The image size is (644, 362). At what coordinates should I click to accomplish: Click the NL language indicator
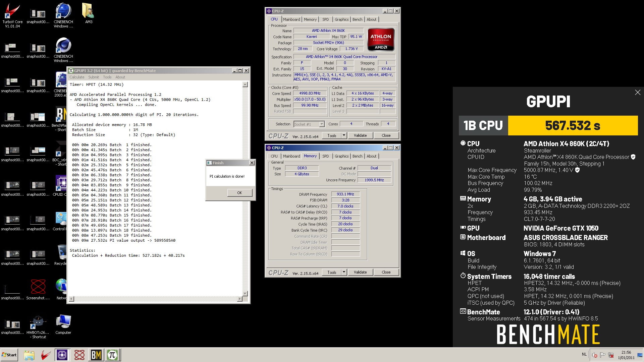pos(584,354)
